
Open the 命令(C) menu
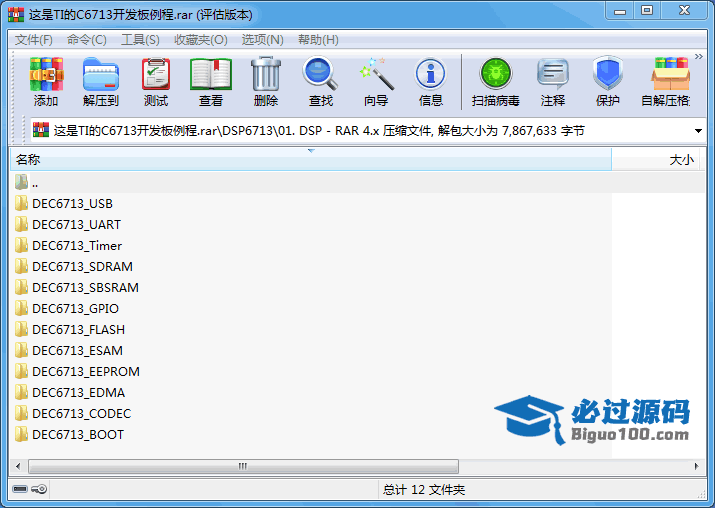coord(87,40)
